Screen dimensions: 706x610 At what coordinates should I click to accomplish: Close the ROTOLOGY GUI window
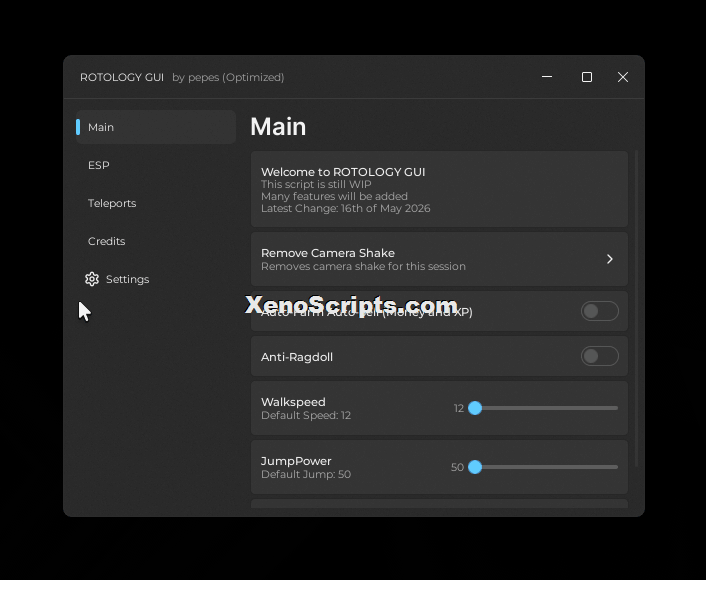(623, 77)
